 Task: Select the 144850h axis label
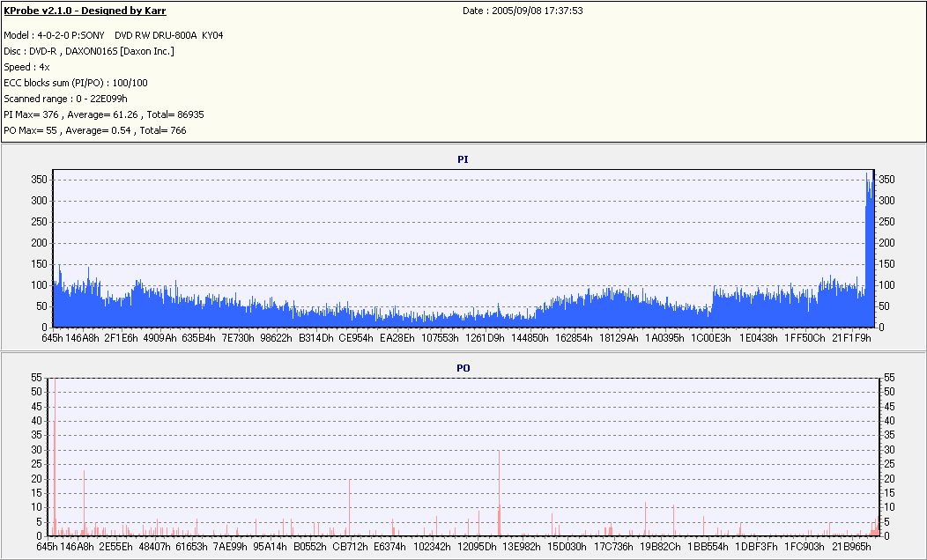(530, 338)
